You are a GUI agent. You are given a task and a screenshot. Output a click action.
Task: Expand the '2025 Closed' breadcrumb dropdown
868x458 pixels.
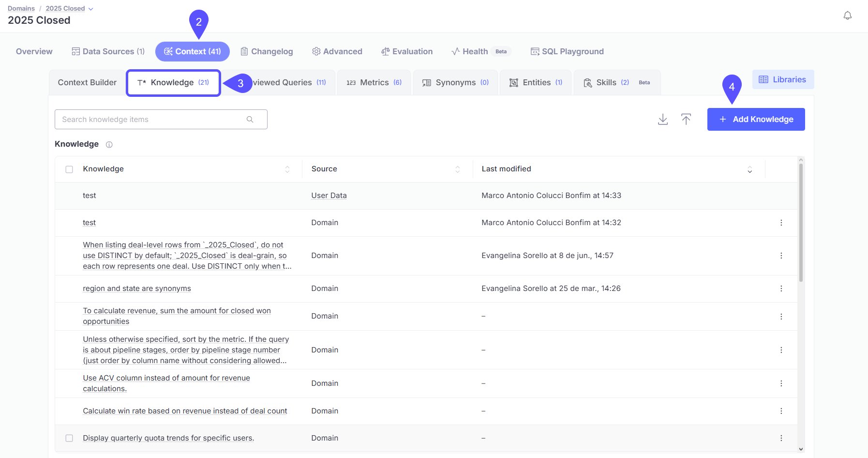(90, 9)
